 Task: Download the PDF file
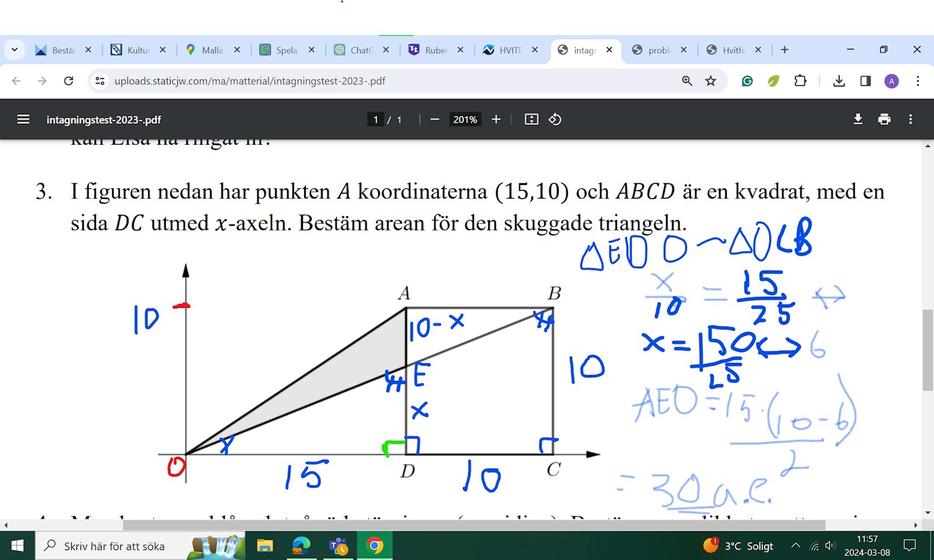click(858, 120)
